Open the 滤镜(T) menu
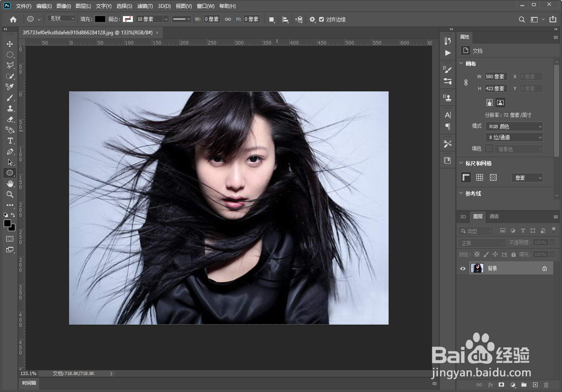The height and width of the screenshot is (392, 562). 145,6
